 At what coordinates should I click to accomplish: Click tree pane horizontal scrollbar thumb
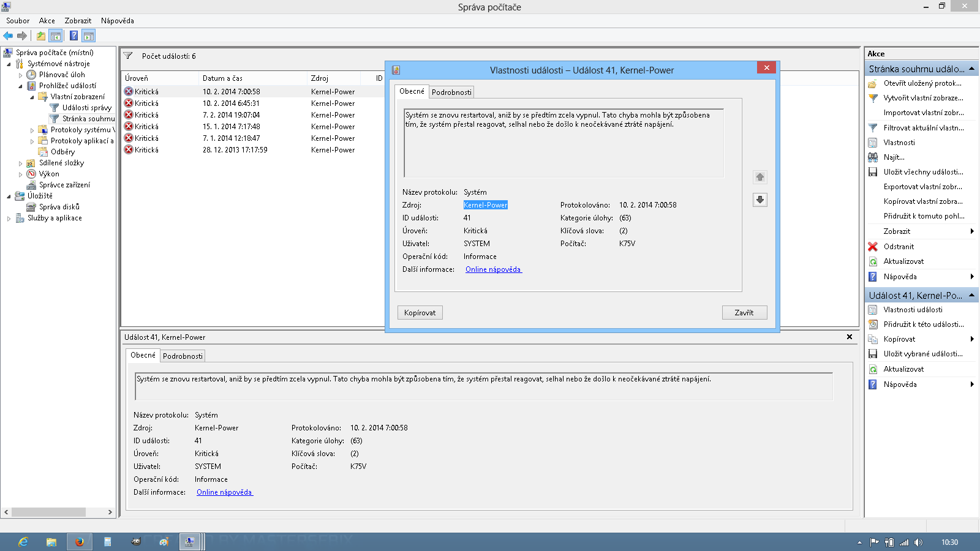(48, 512)
